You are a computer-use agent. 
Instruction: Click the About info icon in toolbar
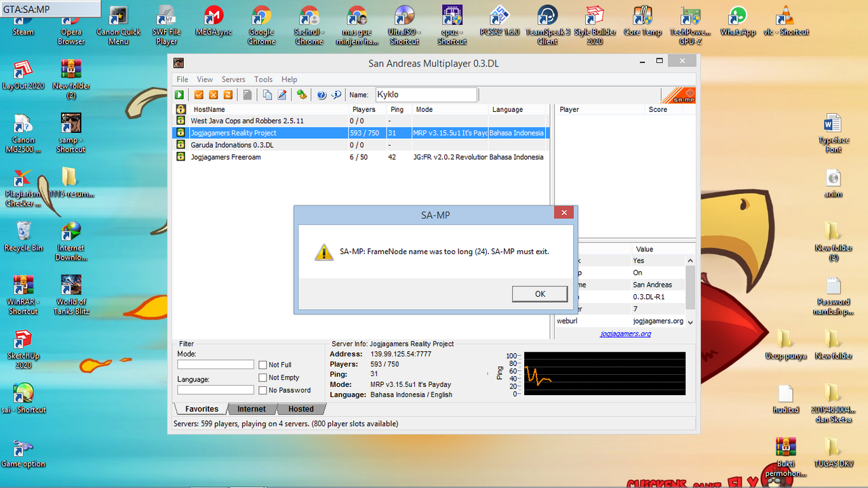(x=336, y=95)
